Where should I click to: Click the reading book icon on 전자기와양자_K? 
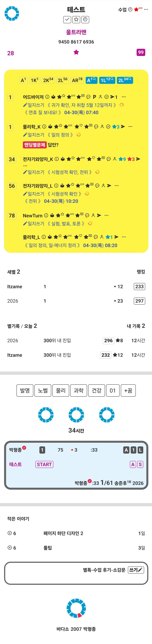pos(63,159)
